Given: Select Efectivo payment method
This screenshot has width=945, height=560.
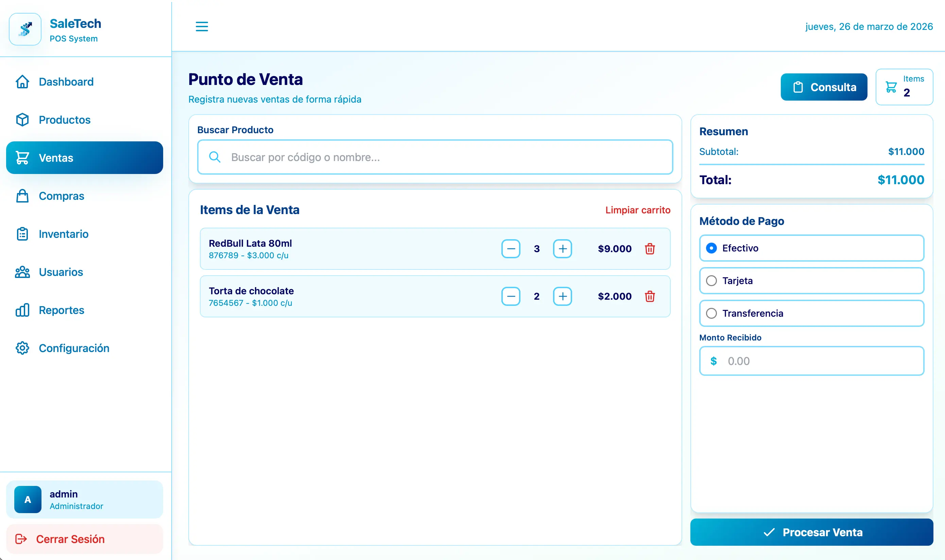Looking at the screenshot, I should coord(711,248).
